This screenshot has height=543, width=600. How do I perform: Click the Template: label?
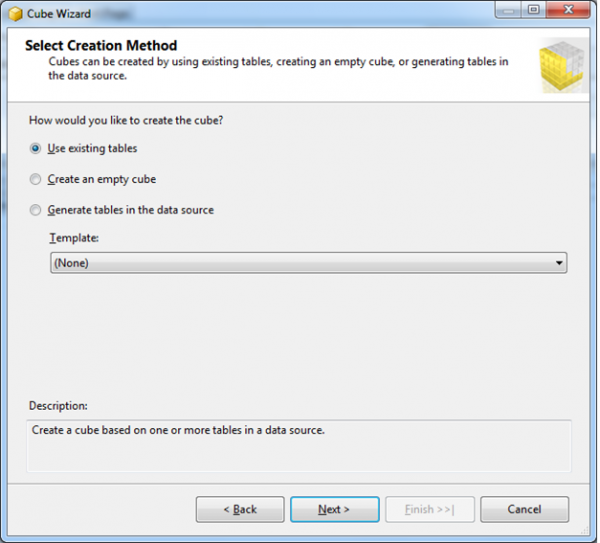click(x=74, y=238)
